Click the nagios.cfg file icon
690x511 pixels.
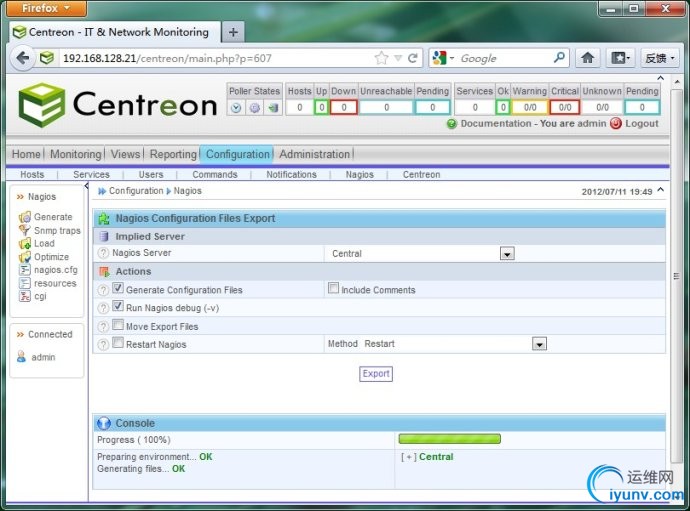pos(25,270)
